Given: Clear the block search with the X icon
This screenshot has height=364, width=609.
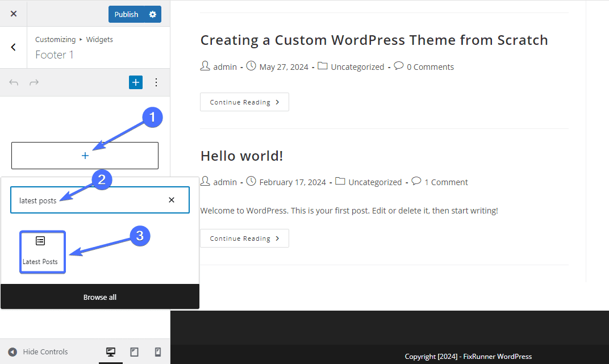Looking at the screenshot, I should click(x=172, y=200).
